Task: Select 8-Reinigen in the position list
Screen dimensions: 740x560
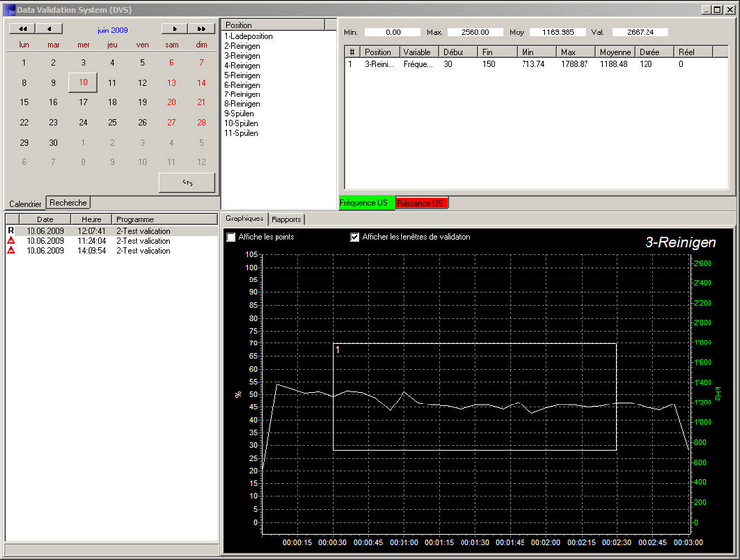Action: click(x=242, y=104)
